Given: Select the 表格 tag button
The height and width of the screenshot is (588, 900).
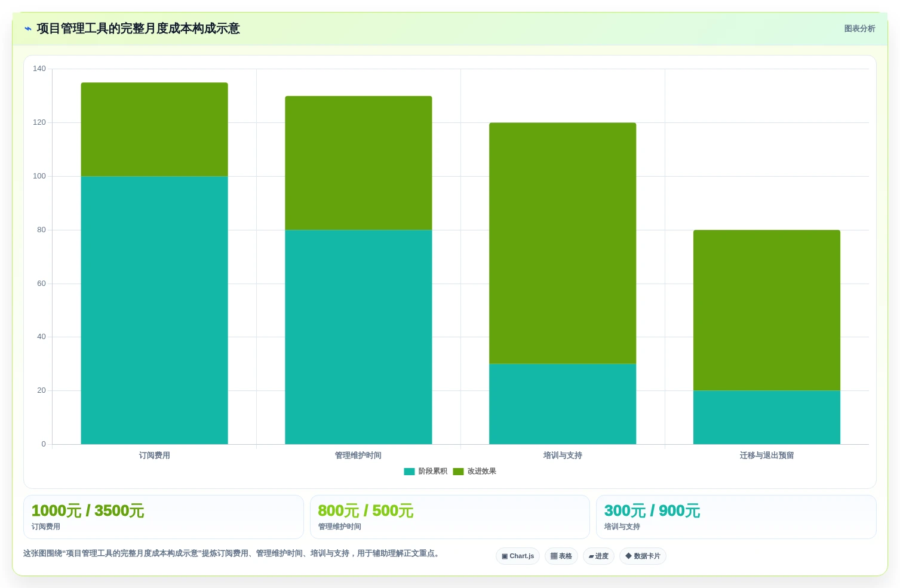Looking at the screenshot, I should tap(561, 556).
